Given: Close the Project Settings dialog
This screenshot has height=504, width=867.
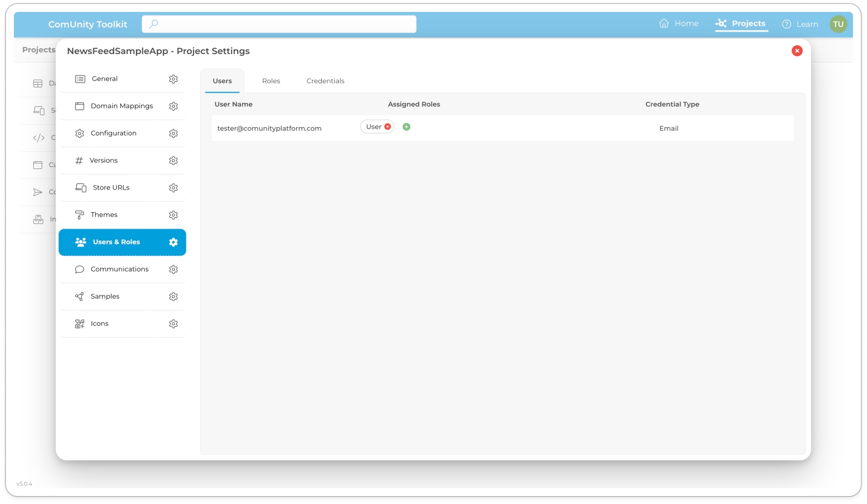Looking at the screenshot, I should (x=797, y=51).
